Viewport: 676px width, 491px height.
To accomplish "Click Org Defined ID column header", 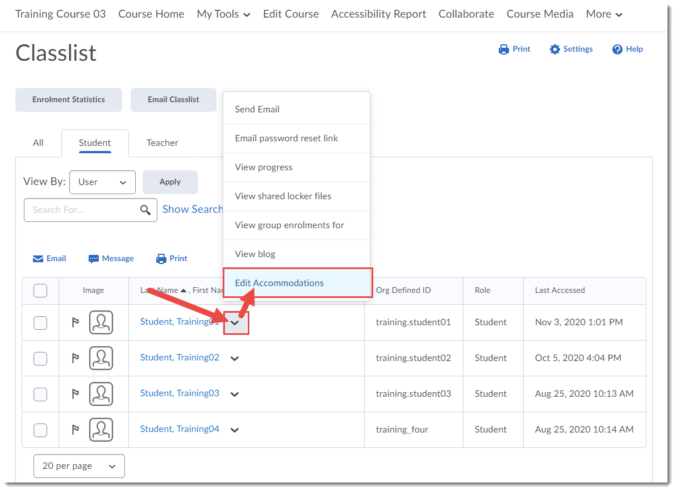I will coord(404,291).
